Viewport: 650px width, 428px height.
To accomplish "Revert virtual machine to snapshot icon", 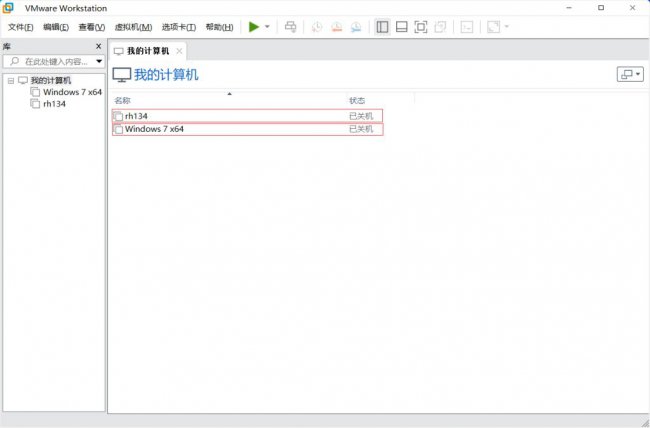I will click(337, 27).
